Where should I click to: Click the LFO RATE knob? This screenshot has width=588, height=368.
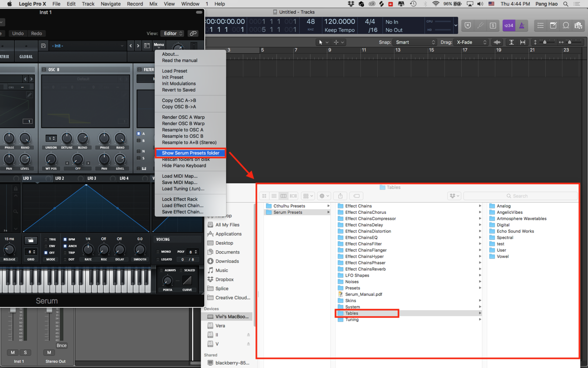tap(88, 250)
